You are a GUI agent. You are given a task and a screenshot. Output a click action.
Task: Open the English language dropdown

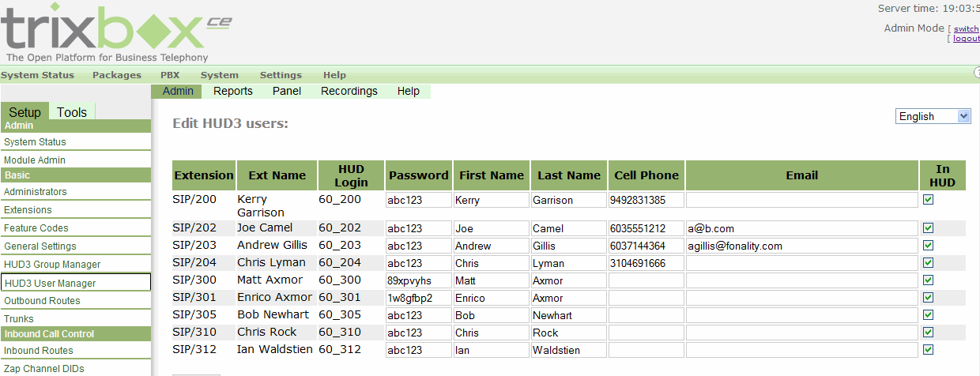(933, 116)
